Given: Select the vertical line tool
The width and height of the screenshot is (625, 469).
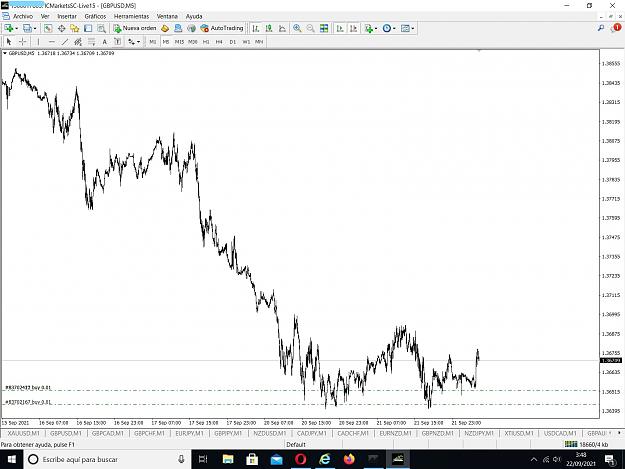Looking at the screenshot, I should (x=38, y=41).
